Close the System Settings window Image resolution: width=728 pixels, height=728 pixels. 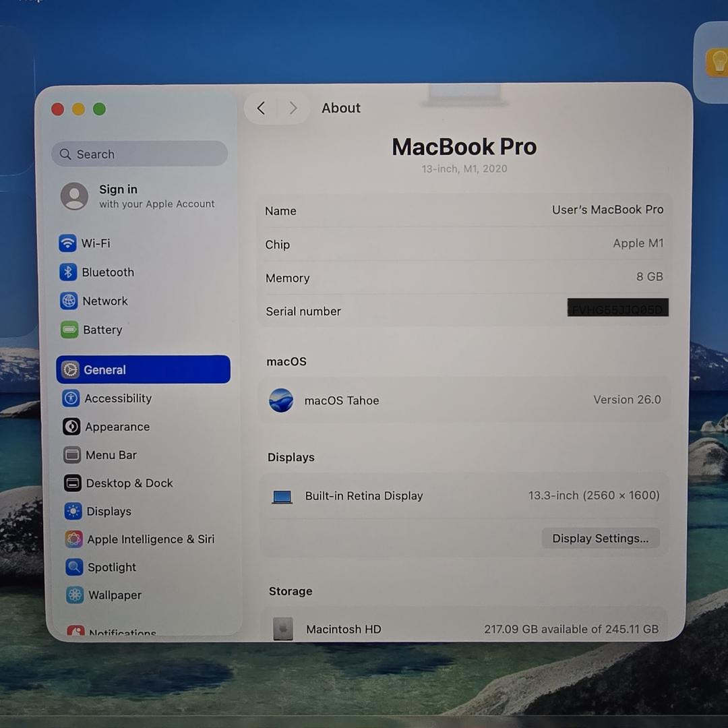click(57, 110)
